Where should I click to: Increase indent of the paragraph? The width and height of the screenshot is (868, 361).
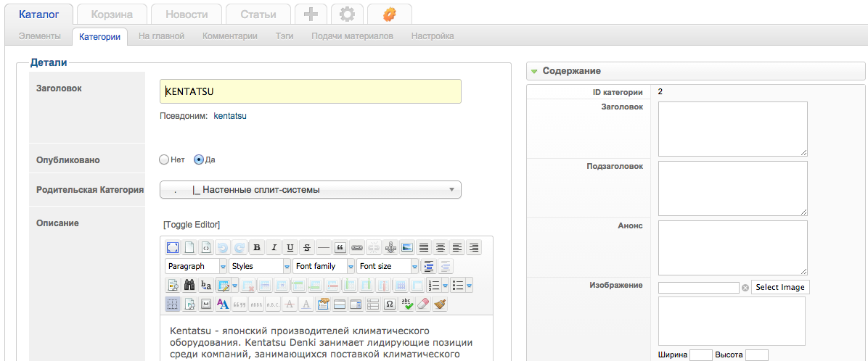(x=428, y=266)
